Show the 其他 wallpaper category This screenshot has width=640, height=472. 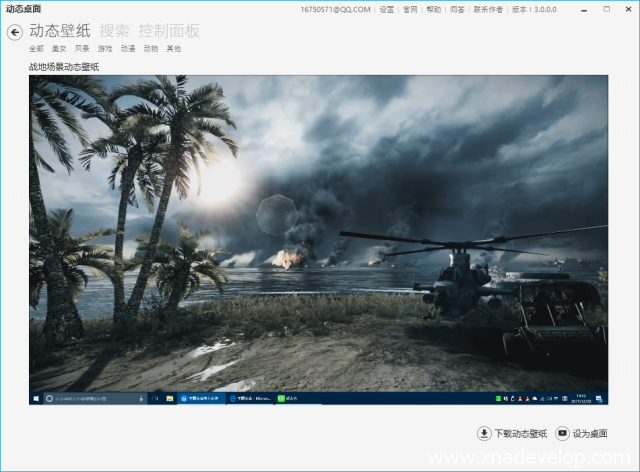174,48
